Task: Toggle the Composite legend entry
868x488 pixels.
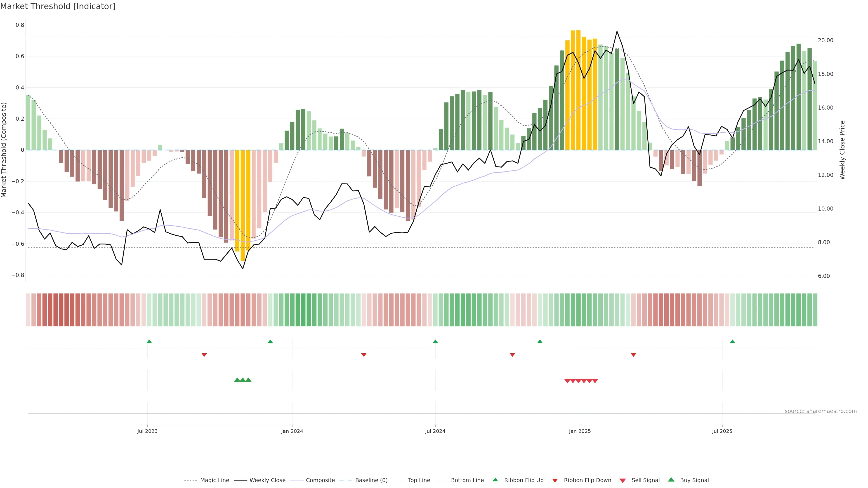Action: coord(320,480)
